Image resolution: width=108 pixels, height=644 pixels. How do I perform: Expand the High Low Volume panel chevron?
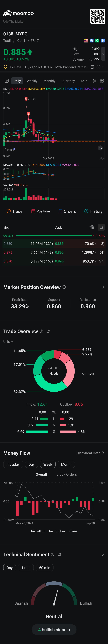103,54
